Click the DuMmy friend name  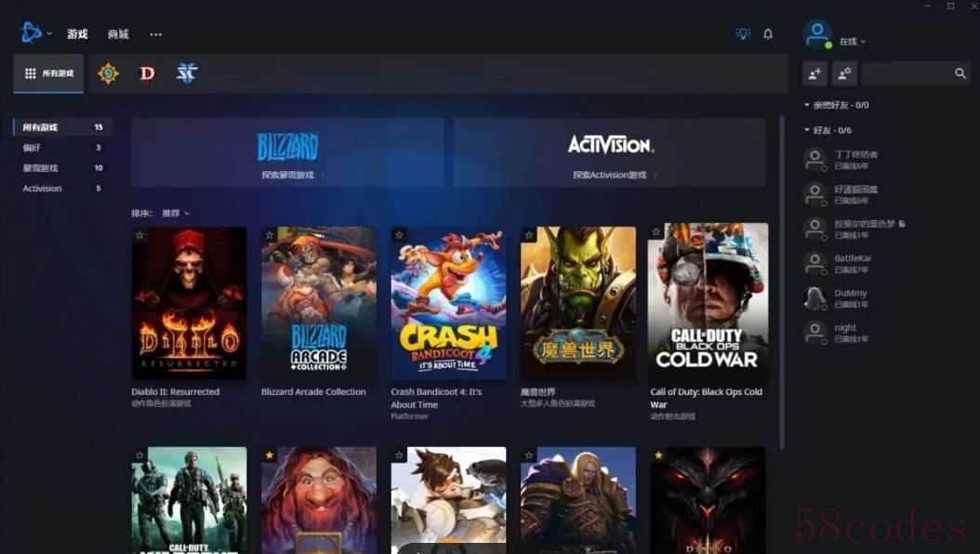click(x=851, y=293)
